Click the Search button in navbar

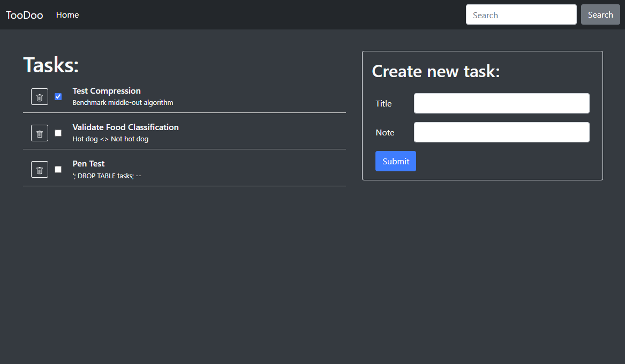(600, 15)
